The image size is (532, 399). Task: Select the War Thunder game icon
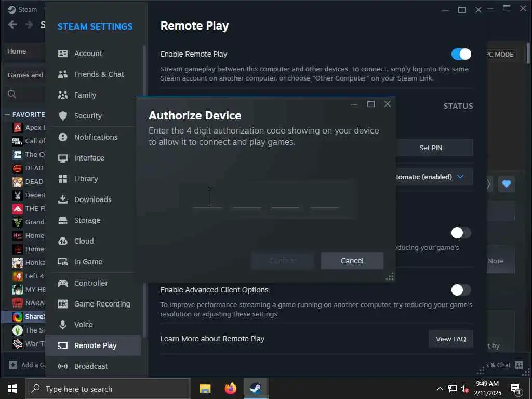[x=18, y=344]
